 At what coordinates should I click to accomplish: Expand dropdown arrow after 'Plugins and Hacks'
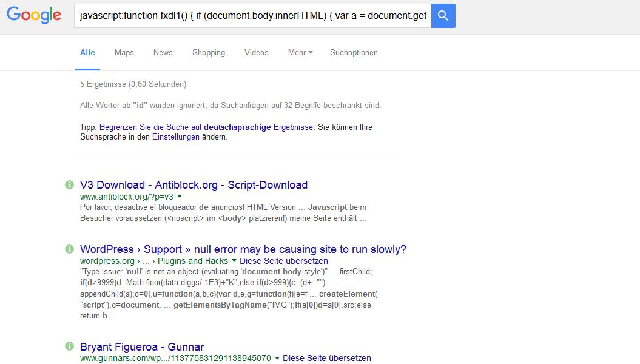234,261
